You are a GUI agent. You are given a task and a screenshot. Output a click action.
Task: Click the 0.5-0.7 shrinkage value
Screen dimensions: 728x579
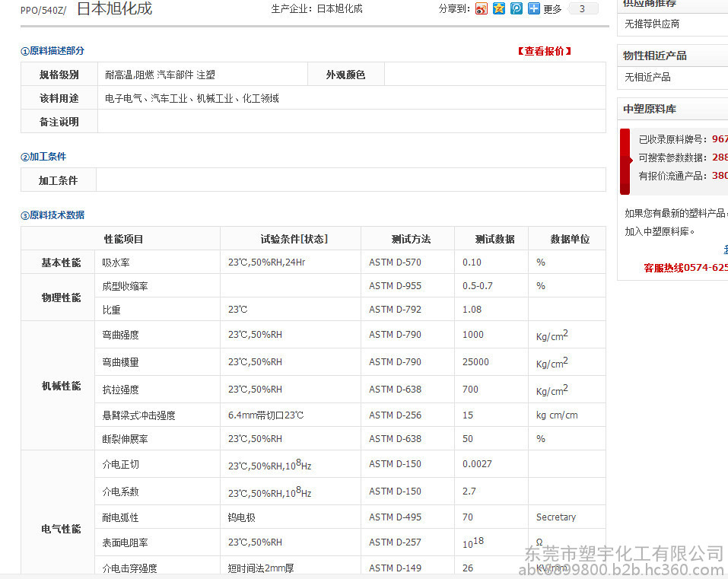point(478,286)
